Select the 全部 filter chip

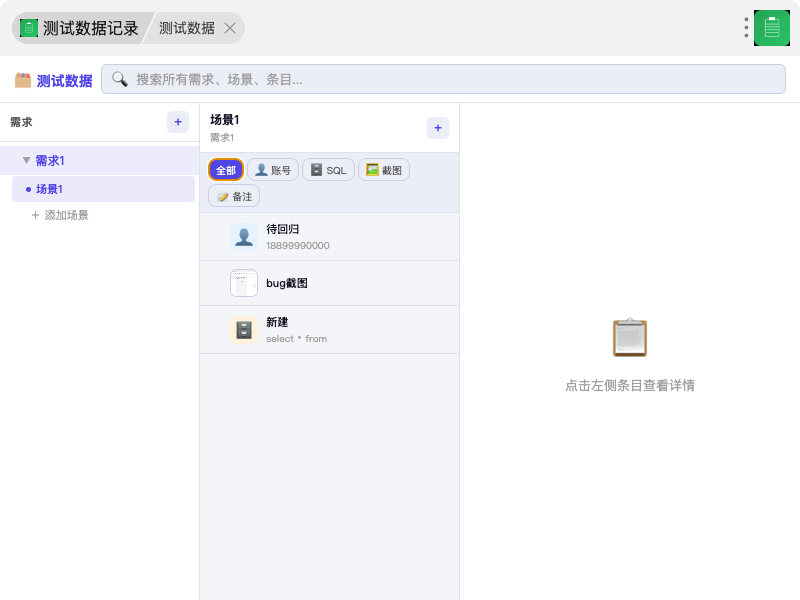point(226,170)
